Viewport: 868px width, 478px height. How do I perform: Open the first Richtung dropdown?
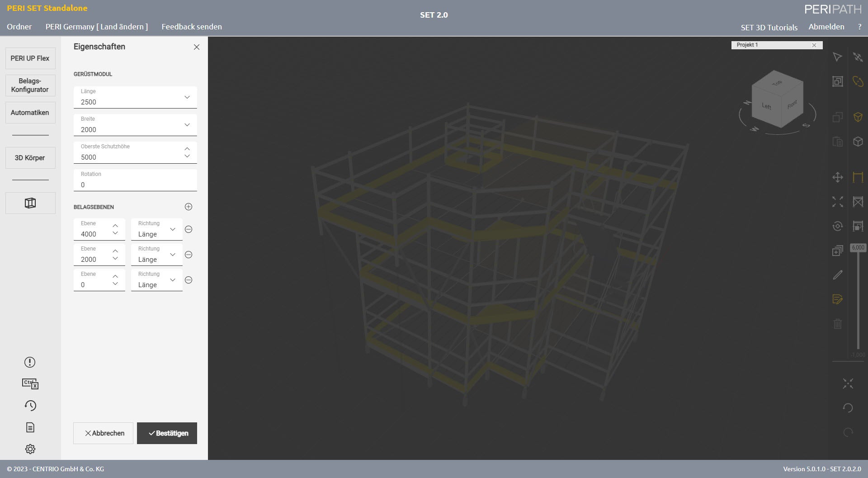[x=172, y=229]
